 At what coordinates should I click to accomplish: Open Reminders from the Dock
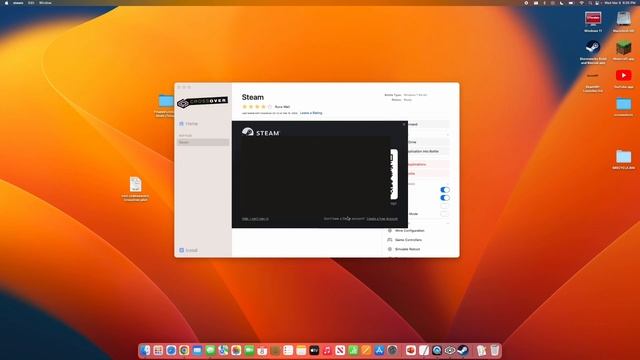click(288, 350)
